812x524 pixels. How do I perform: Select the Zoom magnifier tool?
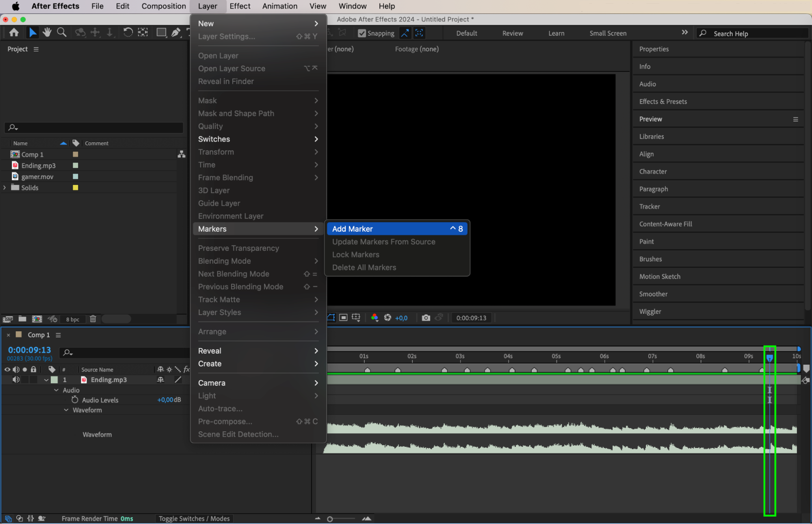(x=61, y=33)
